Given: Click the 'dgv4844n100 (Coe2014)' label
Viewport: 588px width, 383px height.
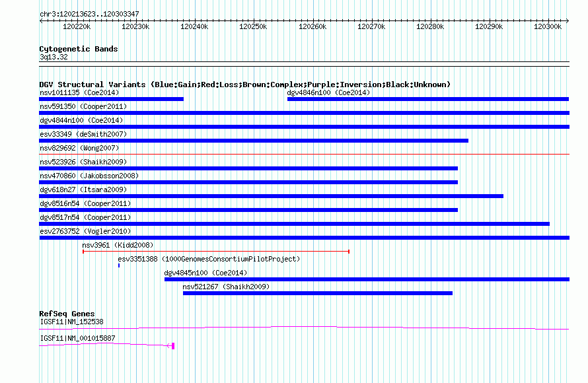Looking at the screenshot, I should tap(81, 120).
